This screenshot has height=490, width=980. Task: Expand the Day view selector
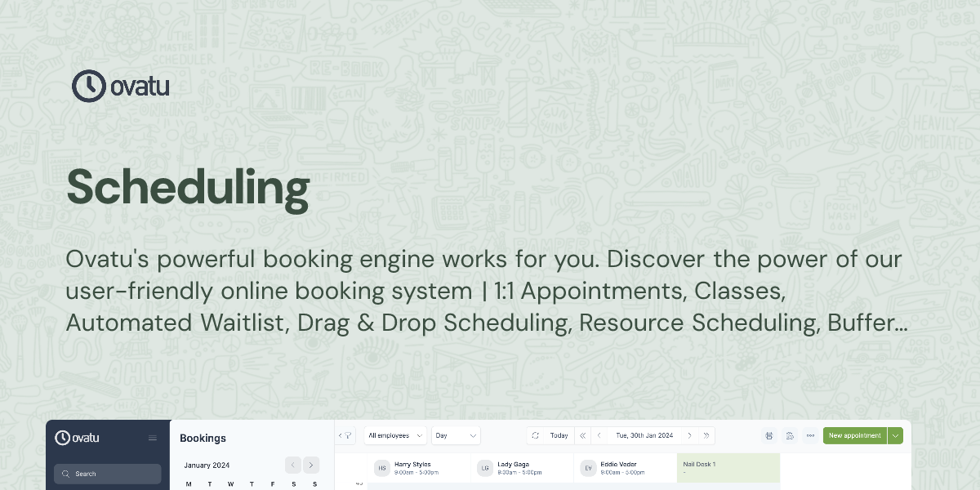455,435
